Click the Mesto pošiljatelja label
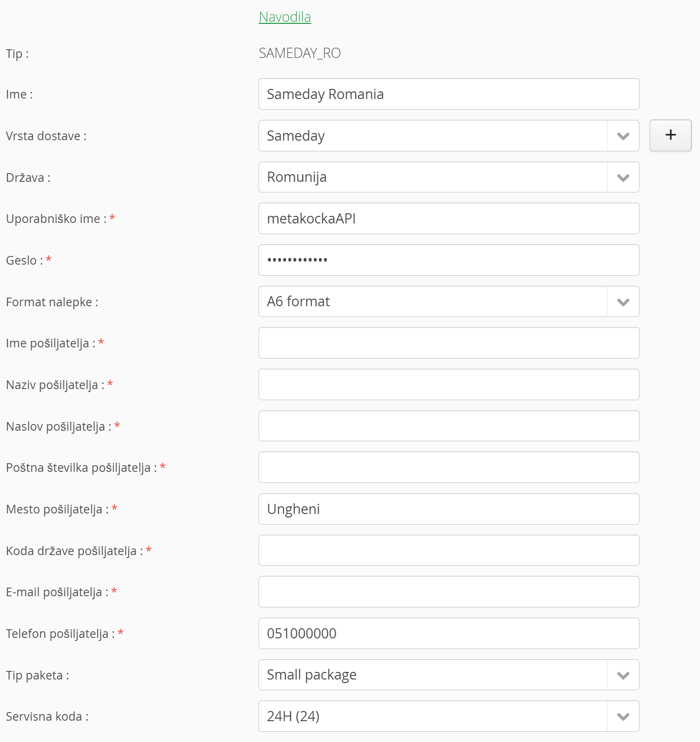Viewport: 700px width, 742px height. [57, 509]
